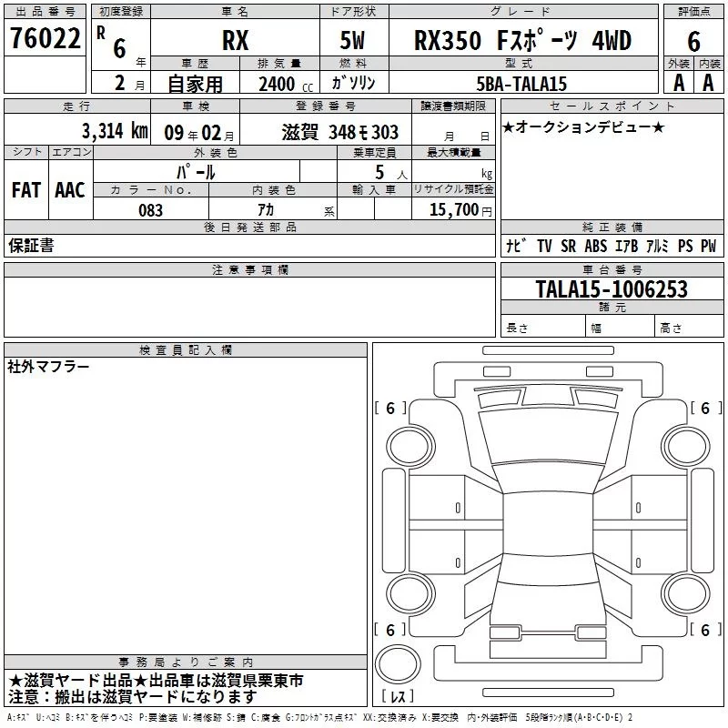Select displacement value 2400 cc
This screenshot has width=728, height=728.
pyautogui.click(x=286, y=84)
